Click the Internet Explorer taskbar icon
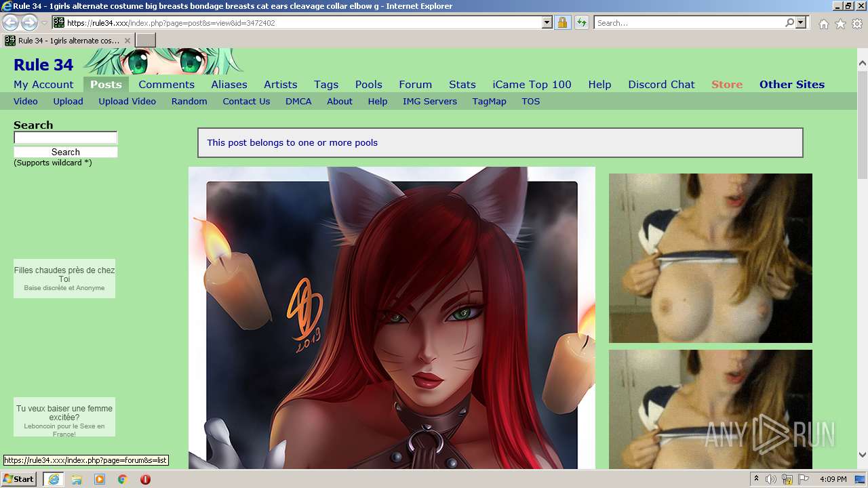868x488 pixels. click(x=54, y=479)
